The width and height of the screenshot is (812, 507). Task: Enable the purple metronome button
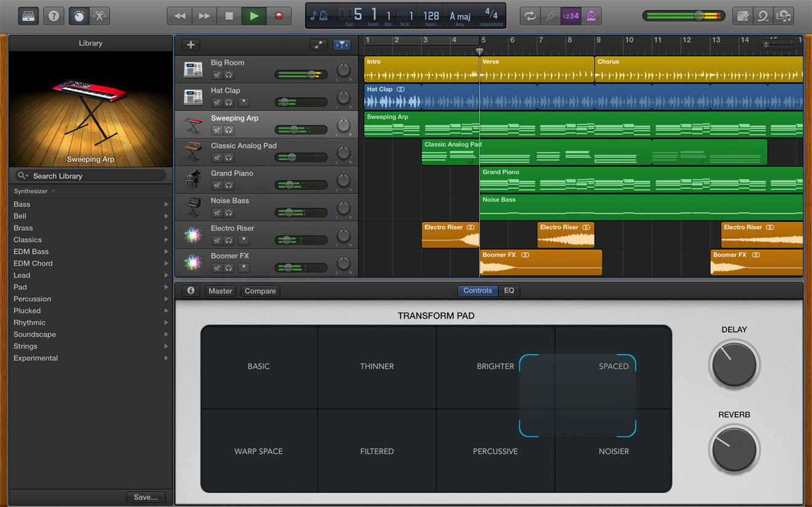tap(591, 16)
